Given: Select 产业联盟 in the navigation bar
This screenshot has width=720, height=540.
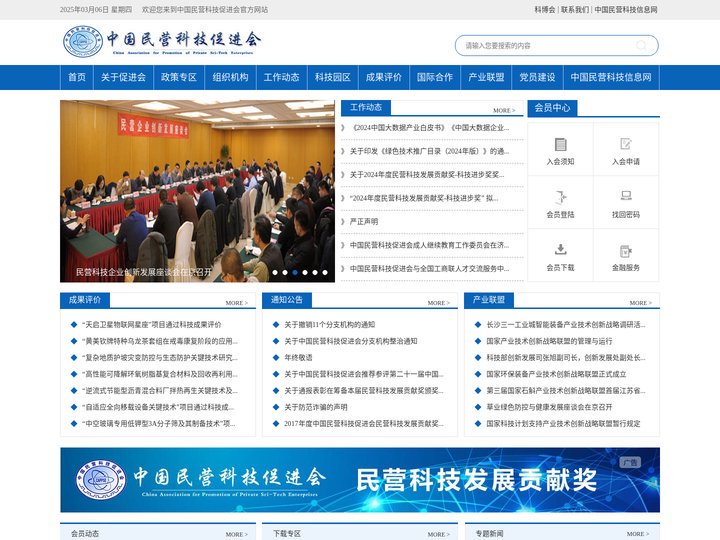Looking at the screenshot, I should (486, 77).
